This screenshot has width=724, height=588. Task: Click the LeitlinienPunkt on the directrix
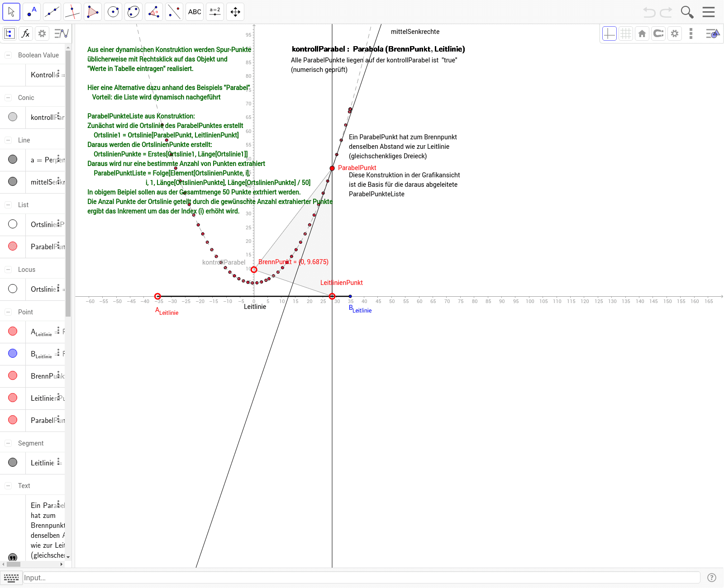(332, 296)
